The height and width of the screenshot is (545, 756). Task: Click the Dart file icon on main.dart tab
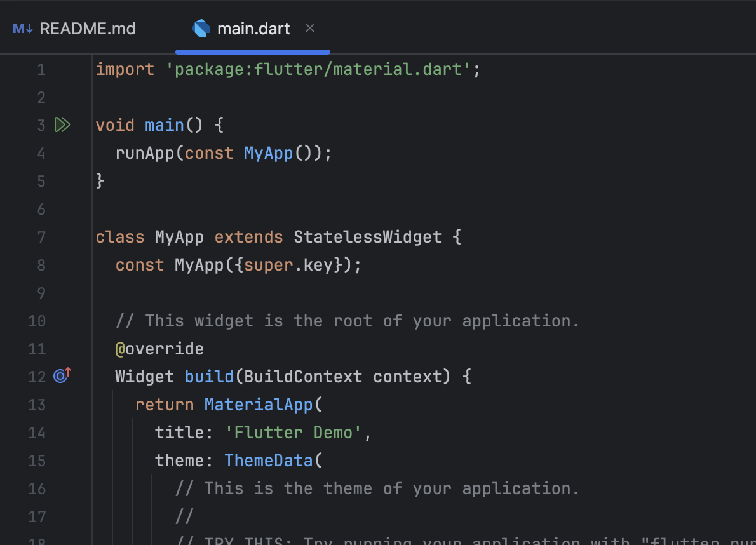tap(201, 29)
